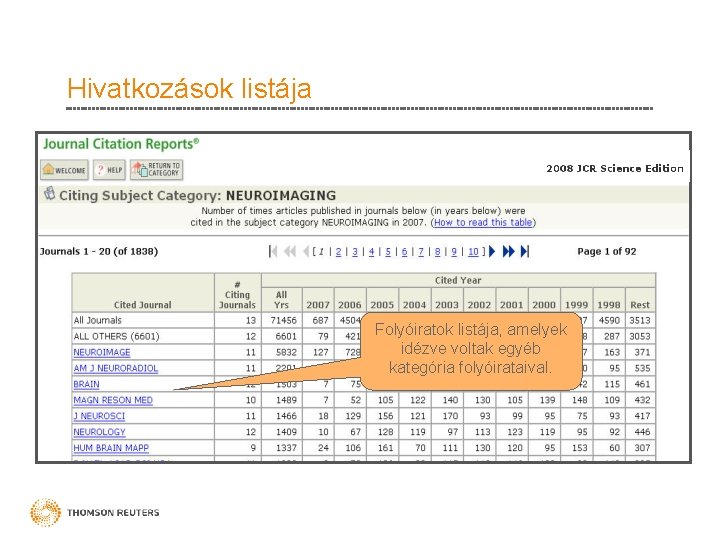Image resolution: width=720 pixels, height=540 pixels.
Task: Click the Return to Category button
Action: (x=157, y=170)
